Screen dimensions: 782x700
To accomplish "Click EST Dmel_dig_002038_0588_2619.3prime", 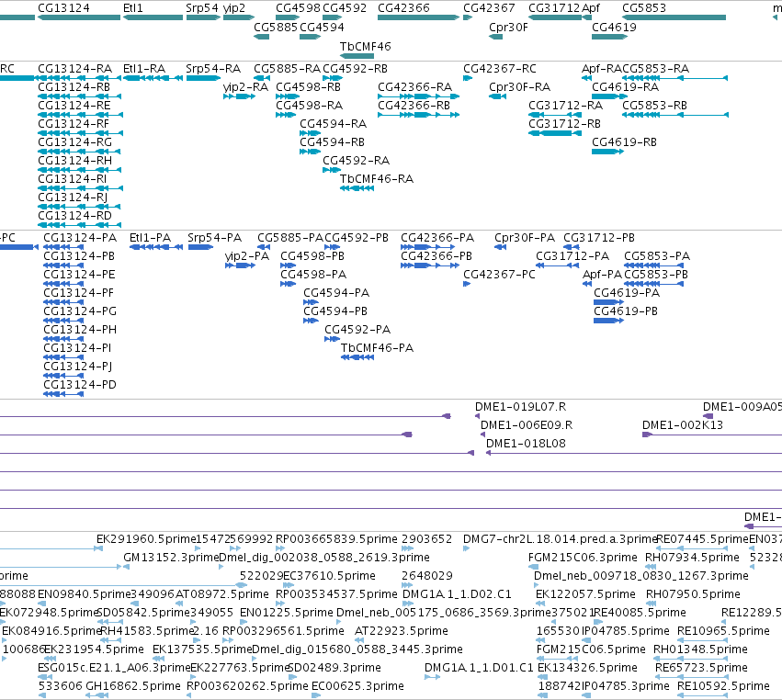I will click(324, 558).
